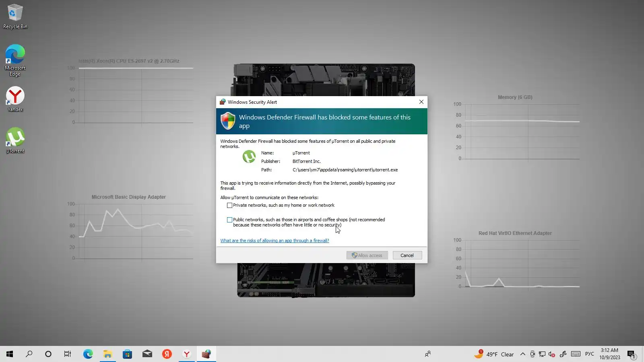Click the Microsoft Basic Display Adapter graph title
Screen dimensions: 644x362
click(129, 197)
